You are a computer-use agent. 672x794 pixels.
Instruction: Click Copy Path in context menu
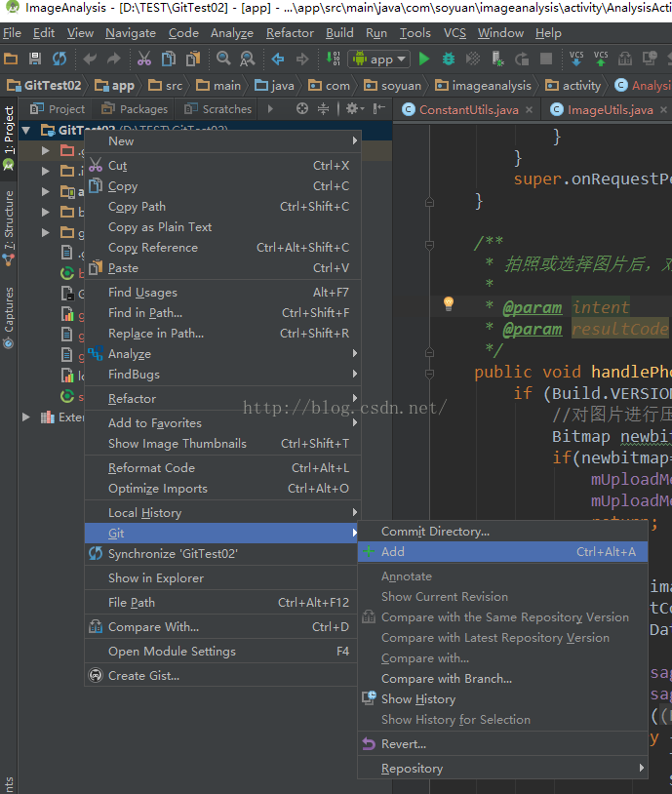coord(222,207)
